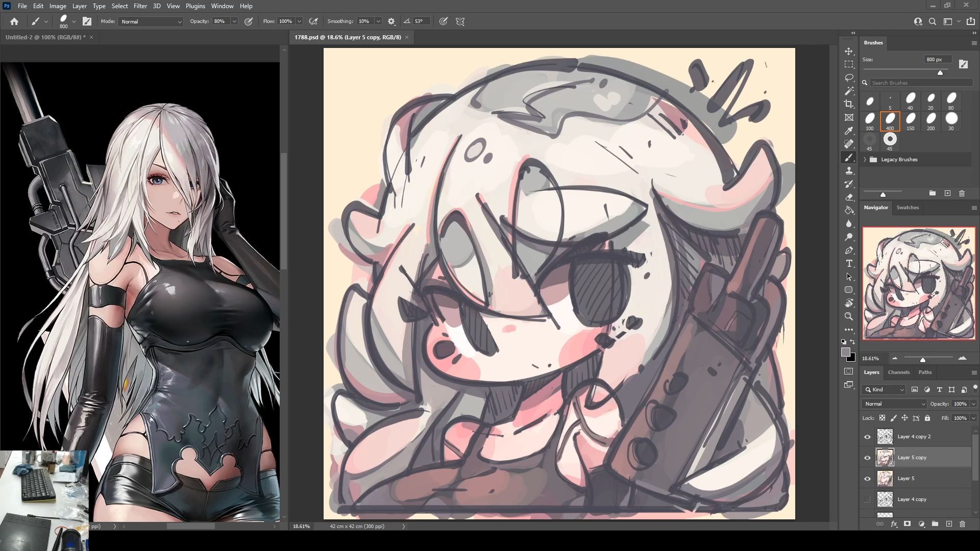Viewport: 980px width, 551px height.
Task: Toggle visibility of Layer 4 copy 2
Action: tap(867, 437)
